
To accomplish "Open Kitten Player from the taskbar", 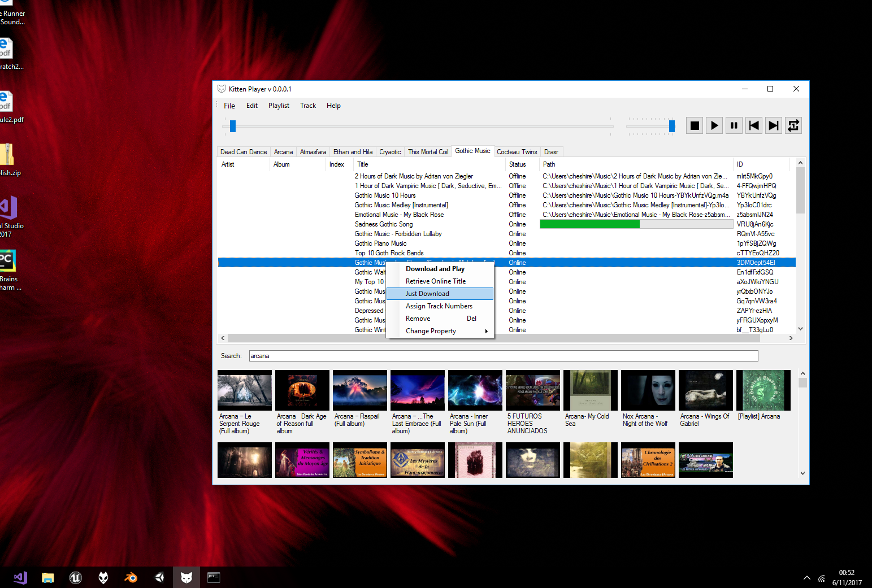I will 186,577.
